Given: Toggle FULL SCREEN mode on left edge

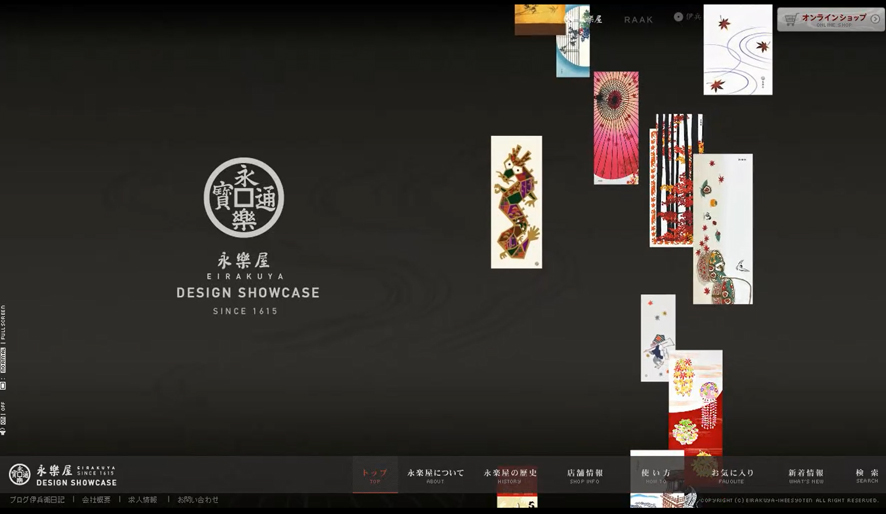Looking at the screenshot, I should pyautogui.click(x=3, y=325).
